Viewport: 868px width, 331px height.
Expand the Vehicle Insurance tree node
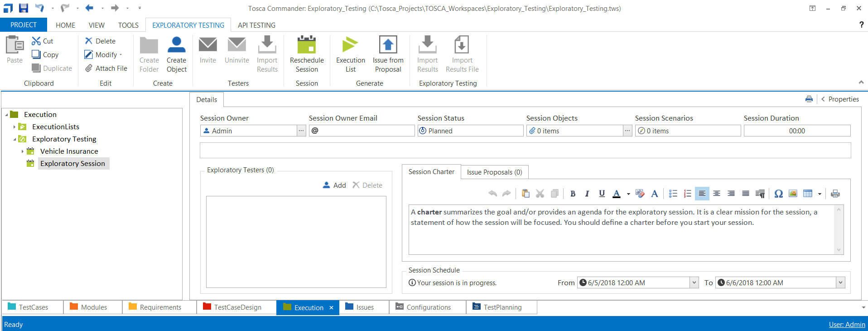(x=23, y=151)
